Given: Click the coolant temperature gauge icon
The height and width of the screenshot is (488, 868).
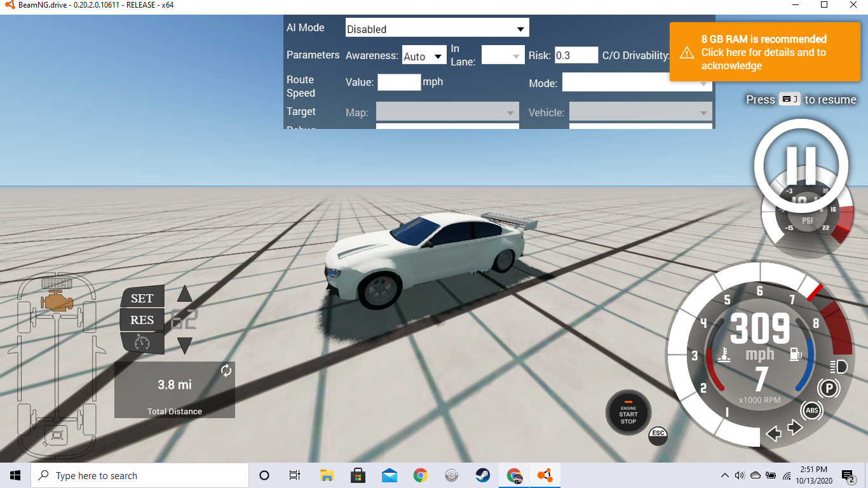Looking at the screenshot, I should [x=724, y=355].
